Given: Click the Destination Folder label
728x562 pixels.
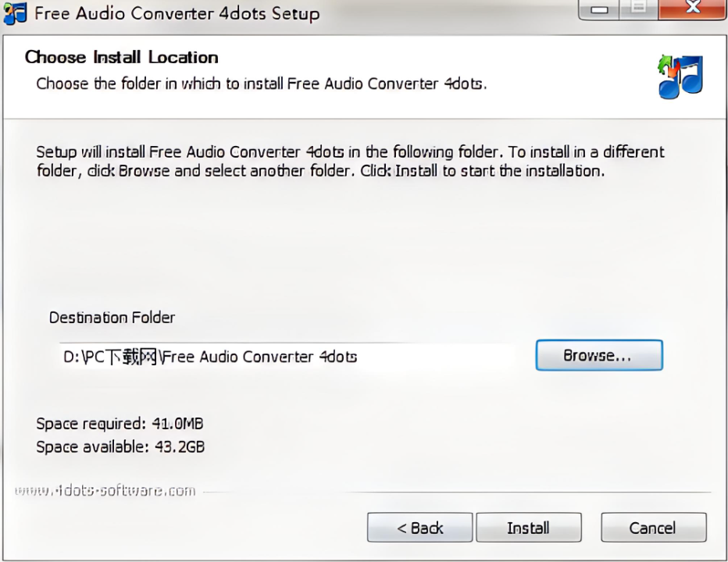Looking at the screenshot, I should pos(112,318).
